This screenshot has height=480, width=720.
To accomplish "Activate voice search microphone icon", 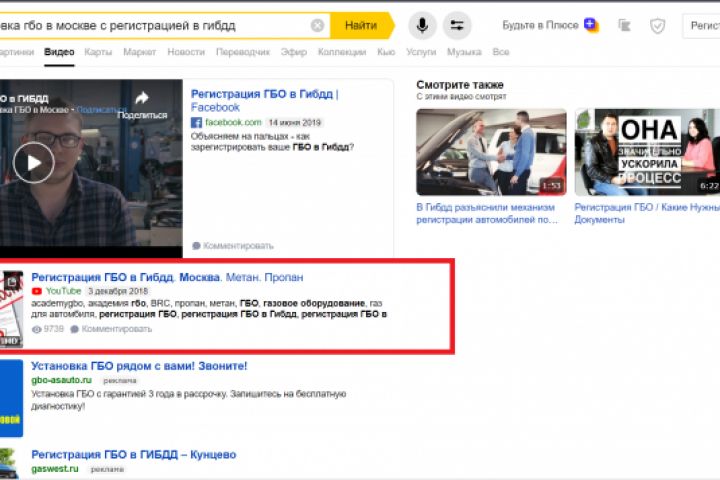I will pyautogui.click(x=422, y=25).
